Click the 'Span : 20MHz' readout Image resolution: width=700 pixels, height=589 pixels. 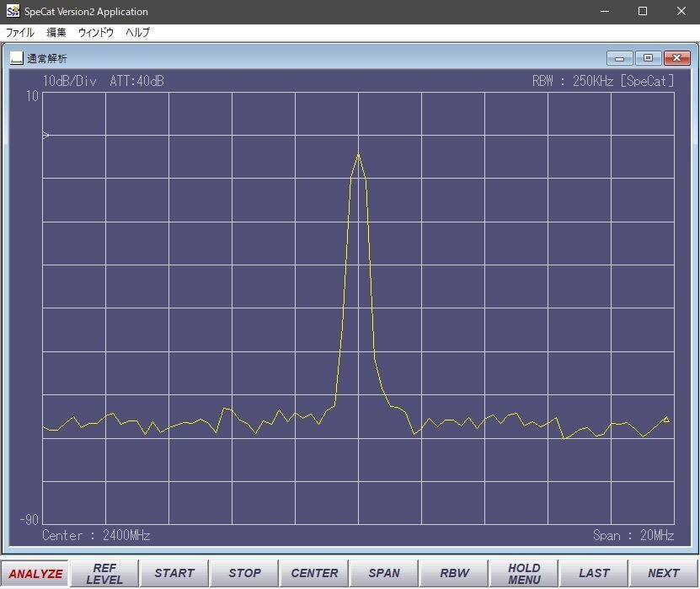633,535
